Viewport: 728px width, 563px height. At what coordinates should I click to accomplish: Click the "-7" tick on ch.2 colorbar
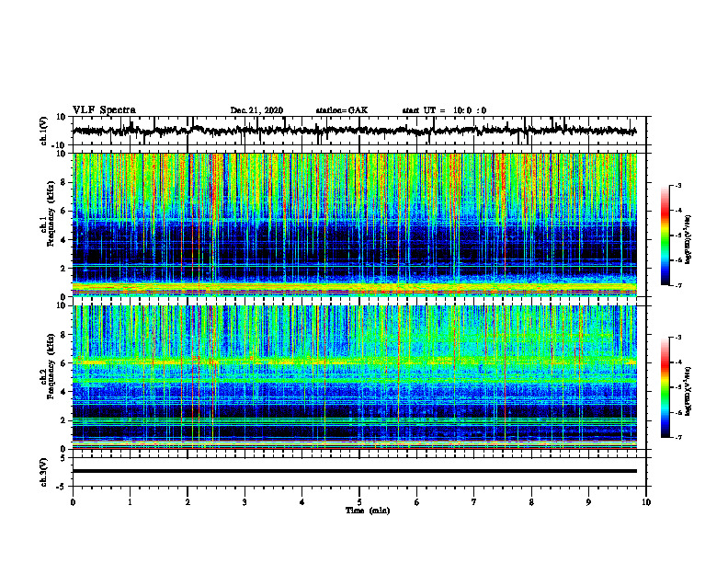pos(677,437)
